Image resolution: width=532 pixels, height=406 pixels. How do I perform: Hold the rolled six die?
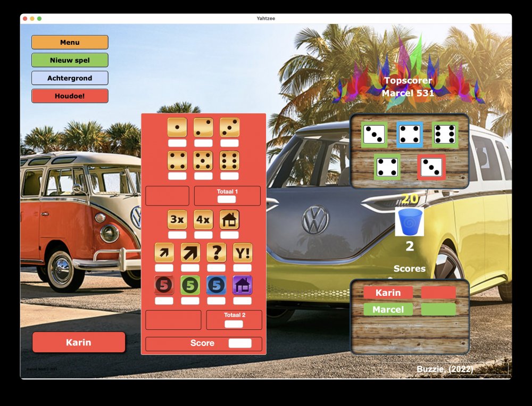445,134
